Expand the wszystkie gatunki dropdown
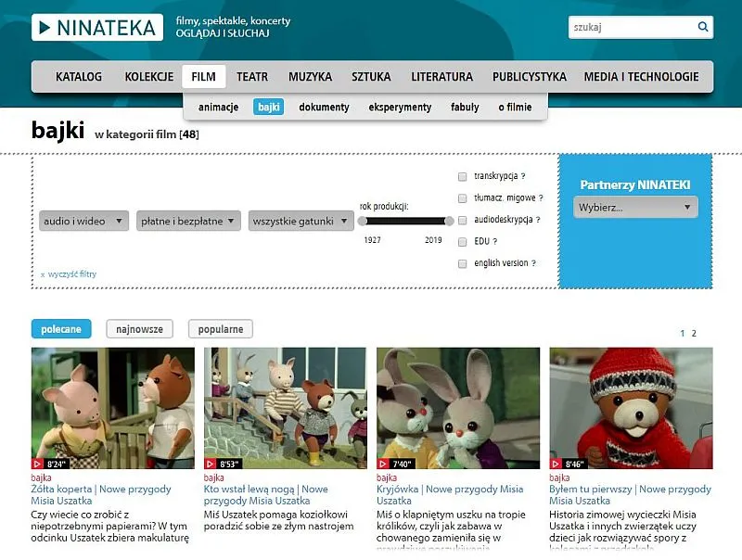The image size is (742, 560). coord(299,221)
